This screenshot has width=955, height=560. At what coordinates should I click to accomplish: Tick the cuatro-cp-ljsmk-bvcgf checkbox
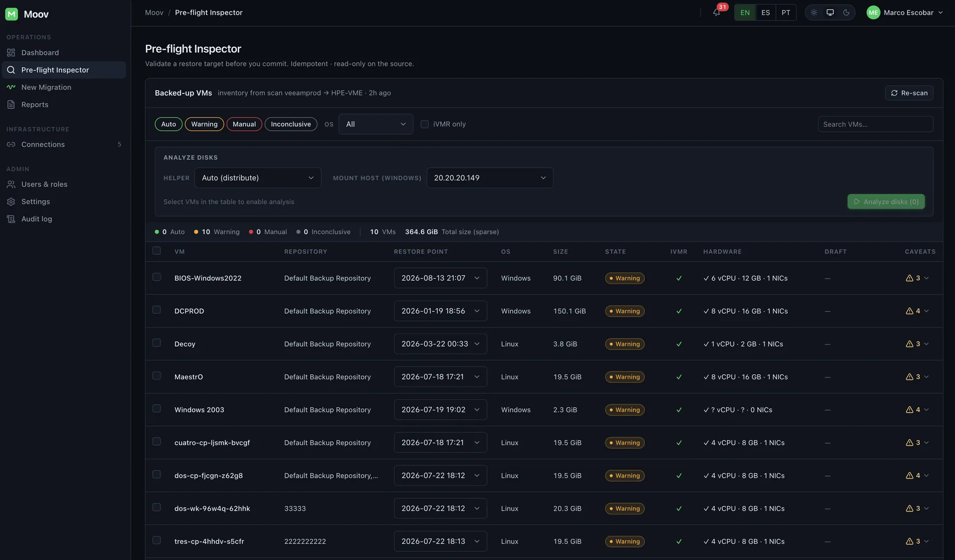point(157,441)
